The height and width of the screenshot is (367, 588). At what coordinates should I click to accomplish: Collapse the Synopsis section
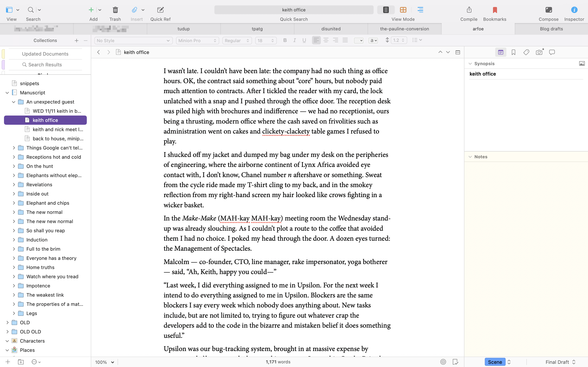(x=470, y=64)
